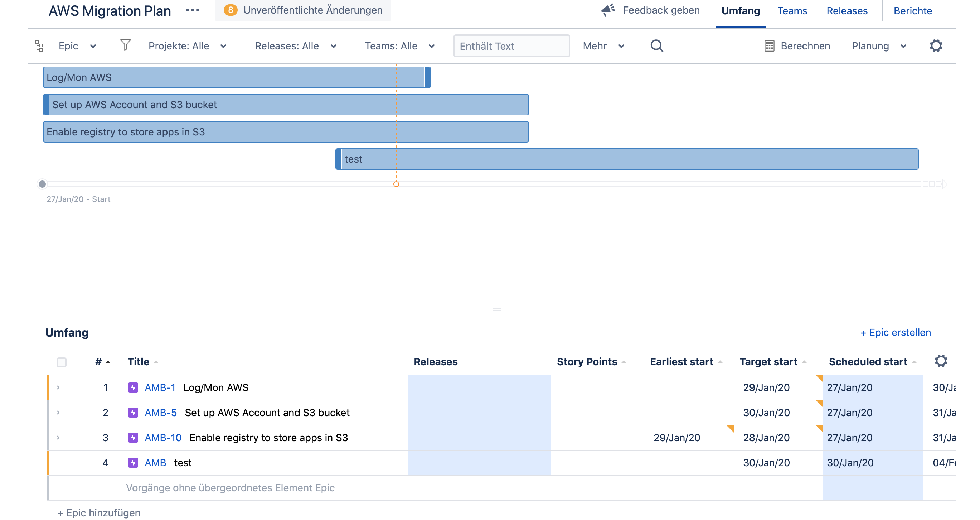The image size is (980, 520).
Task: Switch to the Teams tab
Action: 792,11
